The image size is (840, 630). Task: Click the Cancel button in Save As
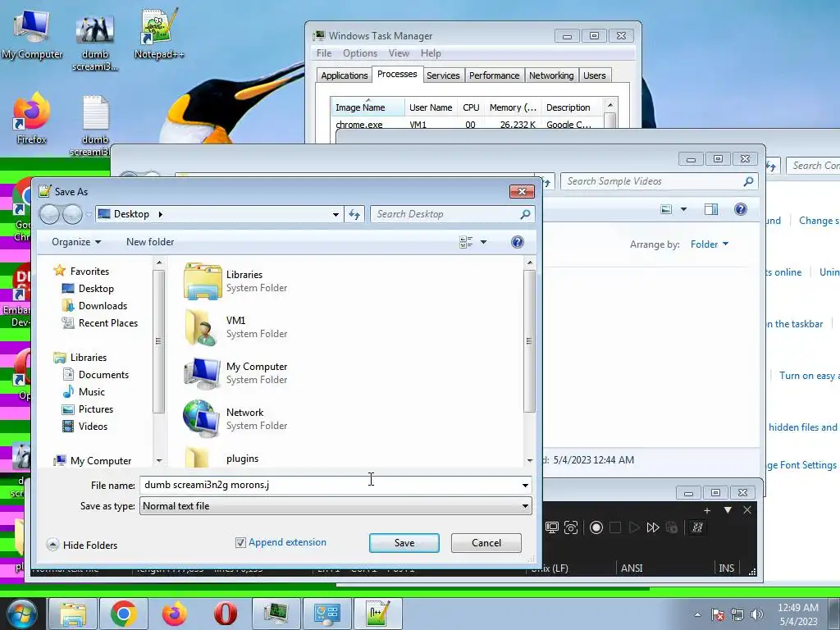coord(486,543)
